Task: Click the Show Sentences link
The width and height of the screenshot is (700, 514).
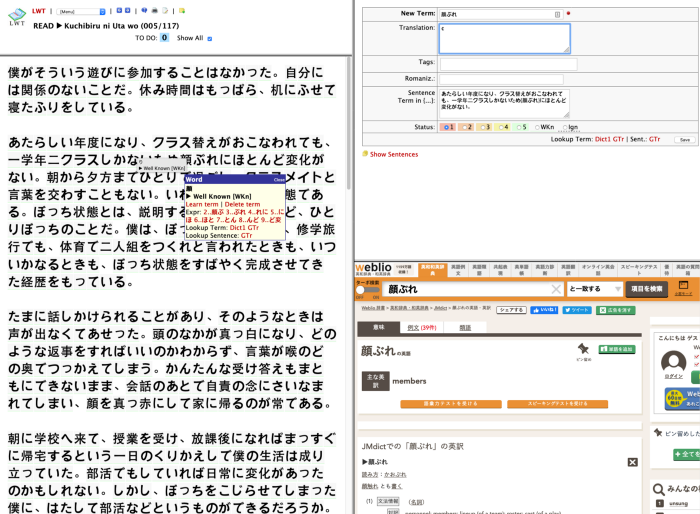Action: (394, 154)
